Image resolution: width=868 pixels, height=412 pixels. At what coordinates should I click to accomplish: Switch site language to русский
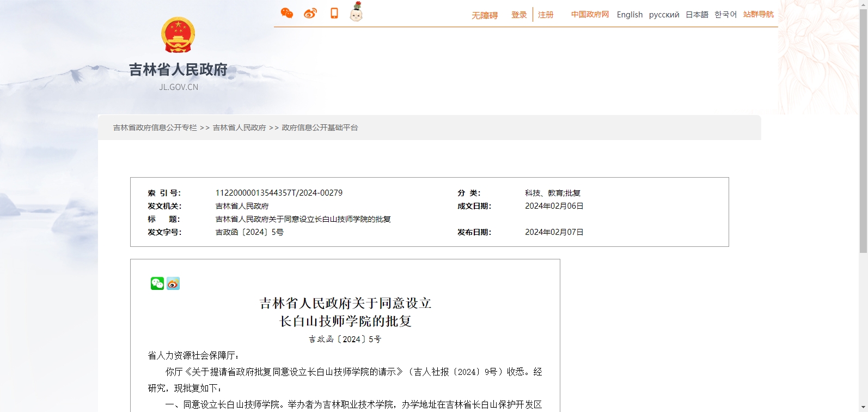click(x=664, y=15)
